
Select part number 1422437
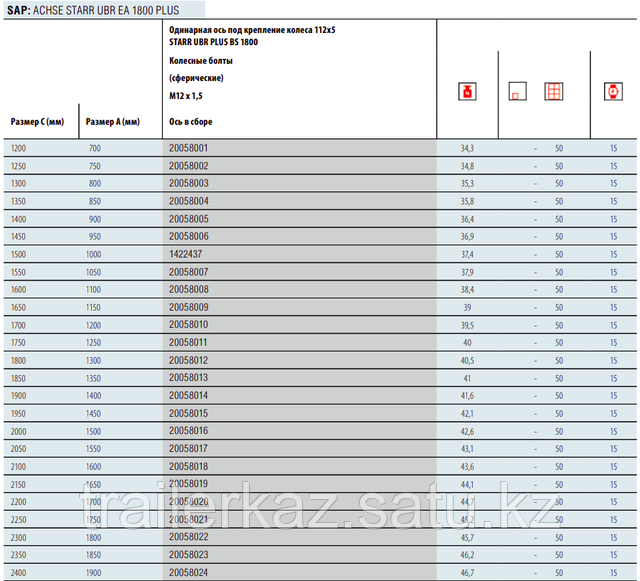click(x=186, y=254)
